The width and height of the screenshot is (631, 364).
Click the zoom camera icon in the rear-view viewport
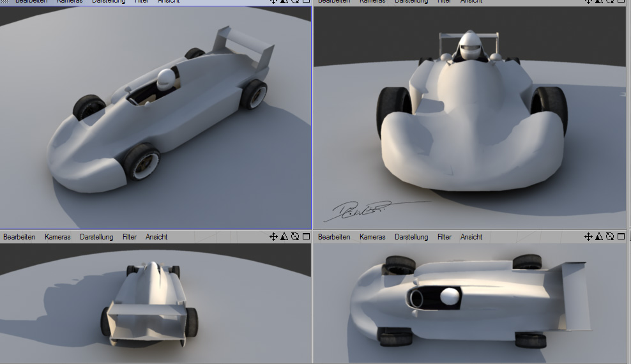[284, 237]
